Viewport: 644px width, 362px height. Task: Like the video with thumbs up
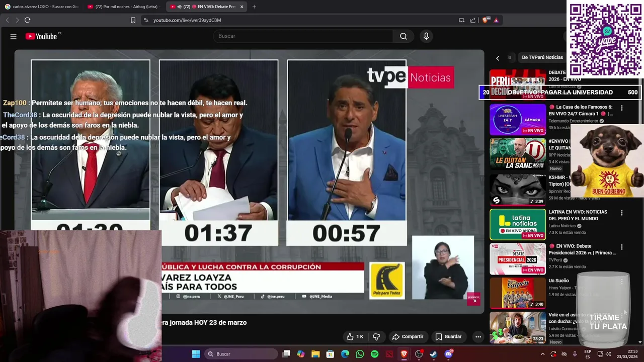(x=355, y=337)
